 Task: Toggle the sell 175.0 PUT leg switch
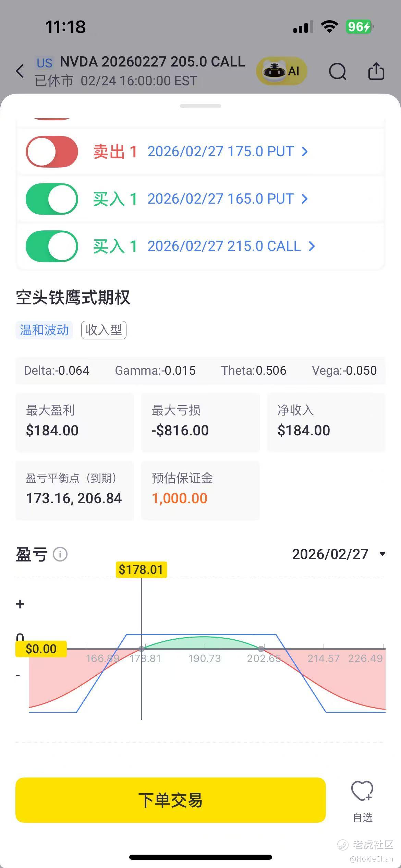(x=52, y=152)
